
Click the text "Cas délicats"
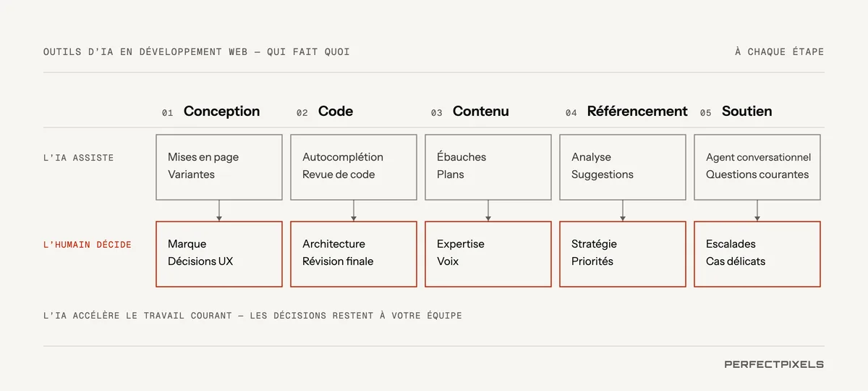click(x=736, y=261)
